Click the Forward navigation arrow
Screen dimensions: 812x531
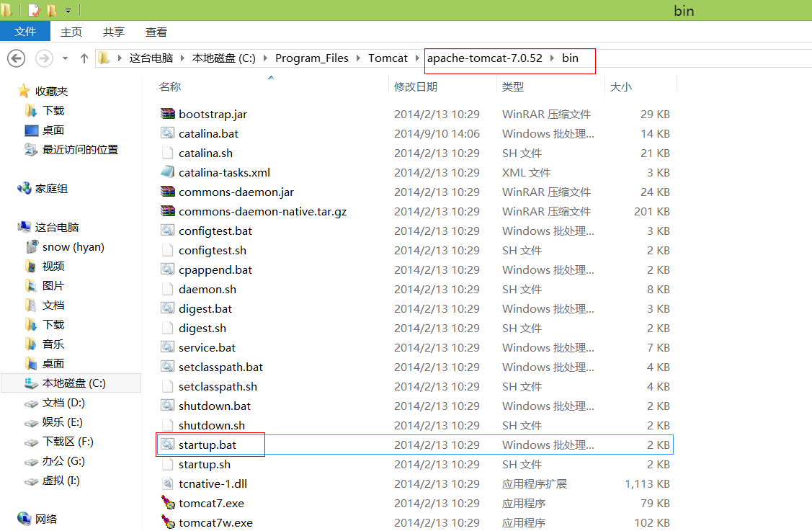click(x=44, y=58)
